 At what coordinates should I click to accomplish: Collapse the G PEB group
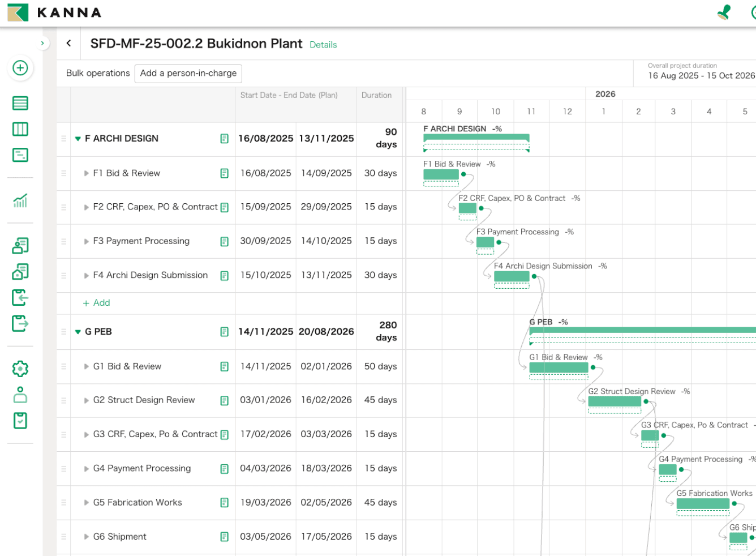pos(78,332)
